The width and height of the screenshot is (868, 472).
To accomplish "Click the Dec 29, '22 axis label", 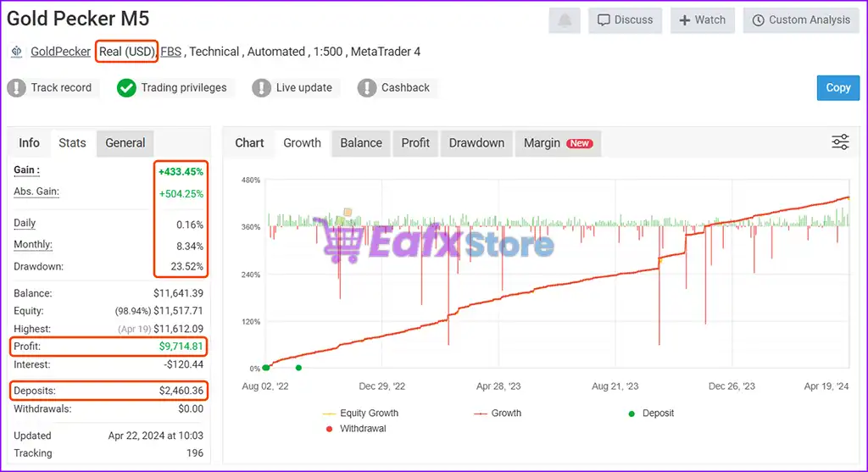I will click(x=382, y=386).
